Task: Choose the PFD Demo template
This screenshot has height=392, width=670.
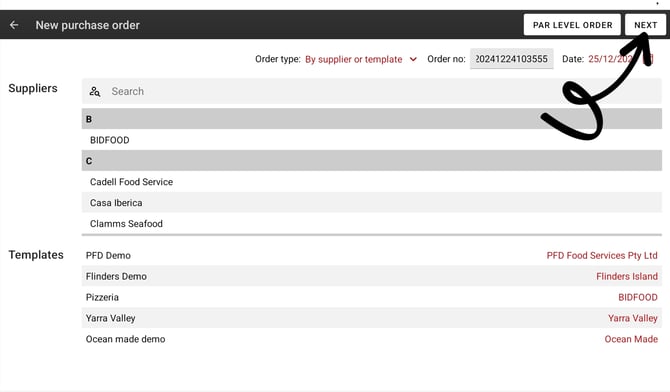Action: pos(108,255)
